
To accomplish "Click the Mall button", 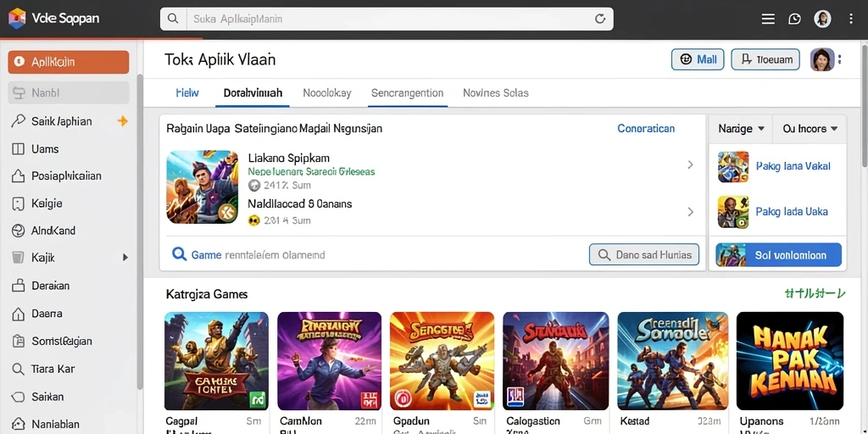I will point(698,59).
